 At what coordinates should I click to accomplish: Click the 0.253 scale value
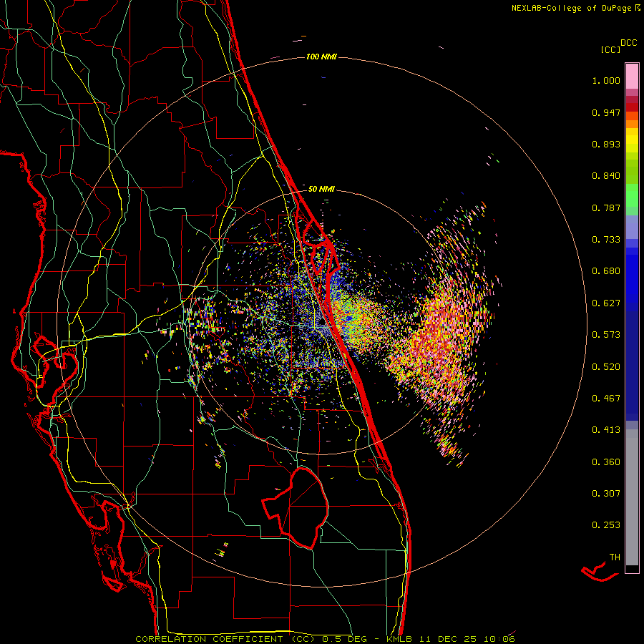[606, 525]
